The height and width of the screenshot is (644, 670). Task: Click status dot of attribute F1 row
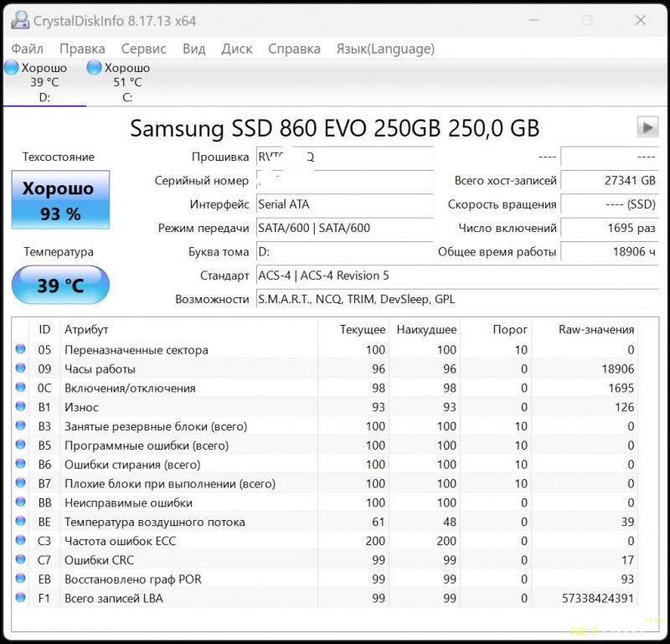[20, 597]
